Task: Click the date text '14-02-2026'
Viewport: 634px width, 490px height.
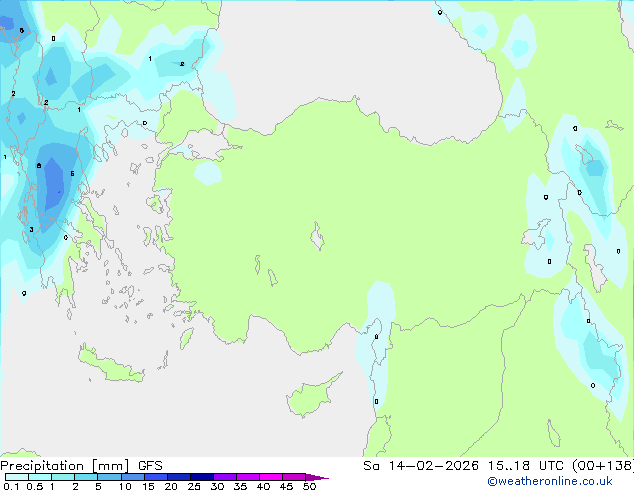Action: point(433,466)
